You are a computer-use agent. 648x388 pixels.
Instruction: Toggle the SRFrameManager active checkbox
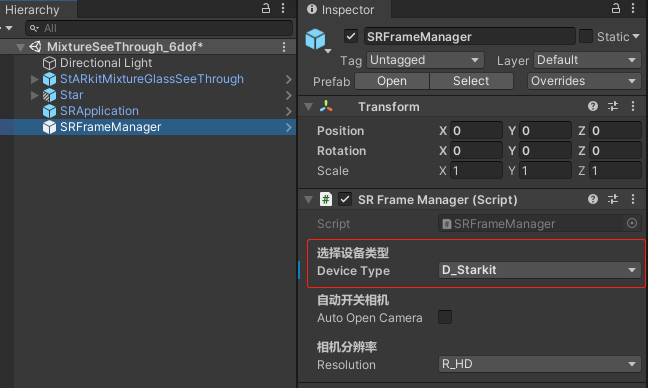pos(351,36)
